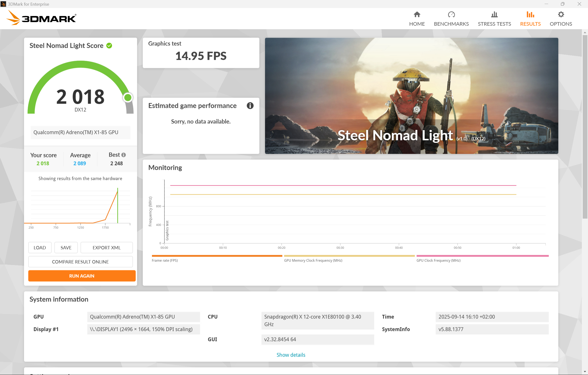Toggle GPU Clock Frequency legend series

pyautogui.click(x=438, y=260)
